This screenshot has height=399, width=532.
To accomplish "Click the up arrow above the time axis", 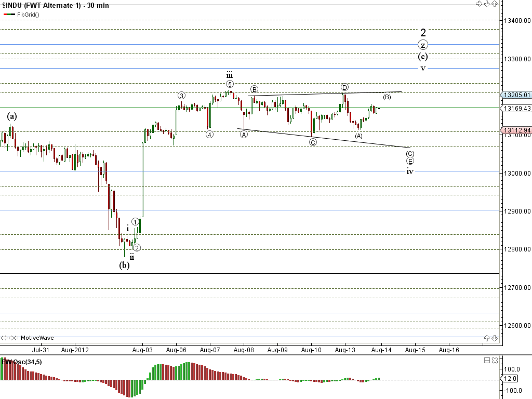I will pos(487,338).
